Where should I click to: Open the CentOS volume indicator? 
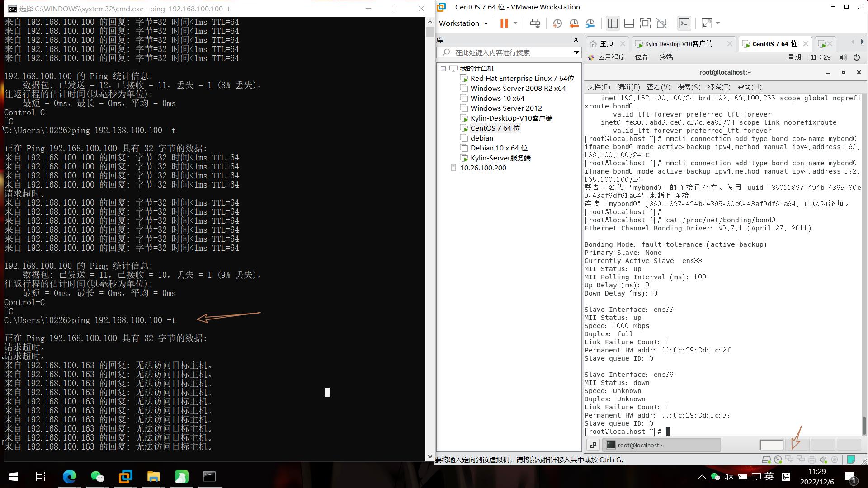pyautogui.click(x=843, y=57)
